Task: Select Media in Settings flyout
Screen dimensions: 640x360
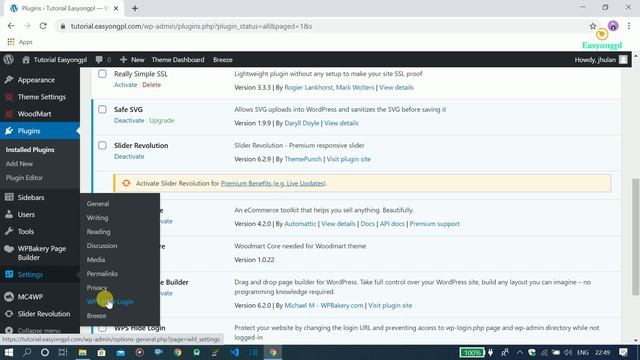Action: [96, 260]
